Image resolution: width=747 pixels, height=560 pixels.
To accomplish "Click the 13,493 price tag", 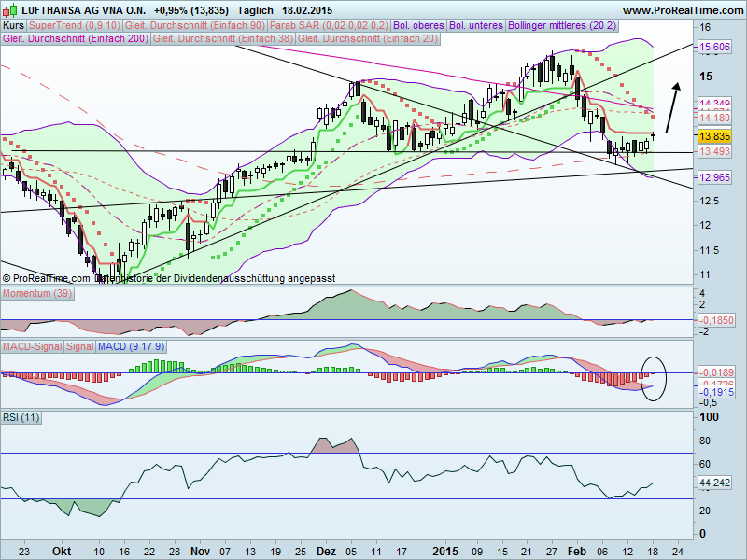I will click(x=714, y=151).
